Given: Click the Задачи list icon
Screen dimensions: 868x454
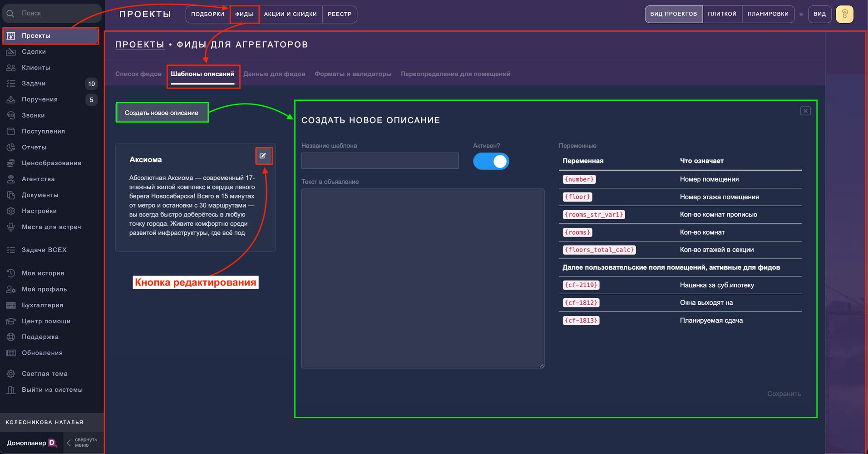Looking at the screenshot, I should click(x=11, y=84).
